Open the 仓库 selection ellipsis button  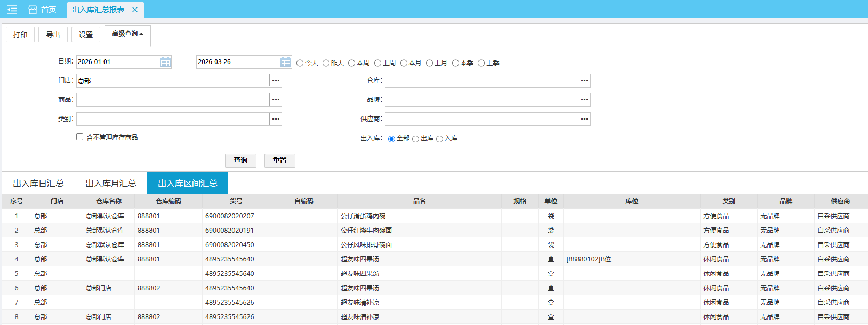(x=584, y=81)
